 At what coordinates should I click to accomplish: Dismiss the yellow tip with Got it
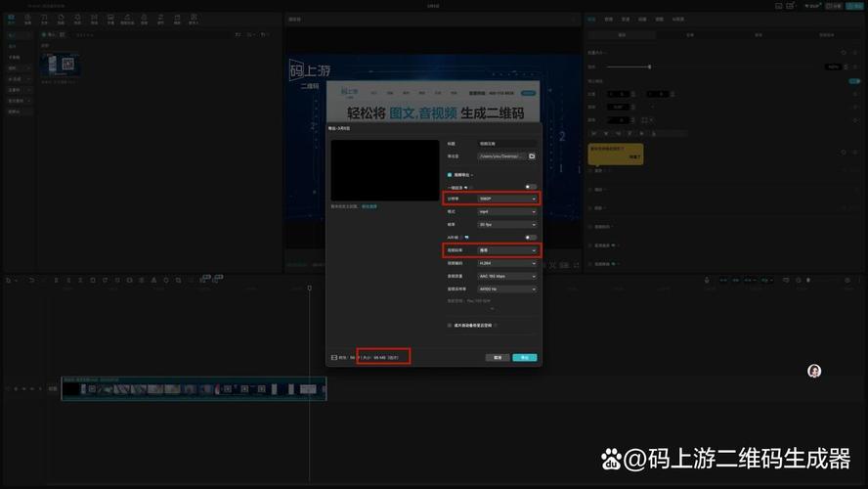634,157
